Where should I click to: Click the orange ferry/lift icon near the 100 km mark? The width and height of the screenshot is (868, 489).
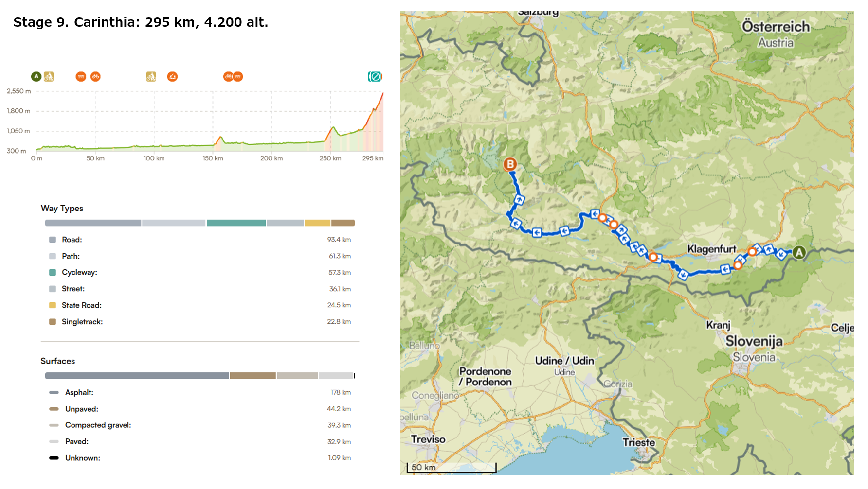click(x=172, y=76)
